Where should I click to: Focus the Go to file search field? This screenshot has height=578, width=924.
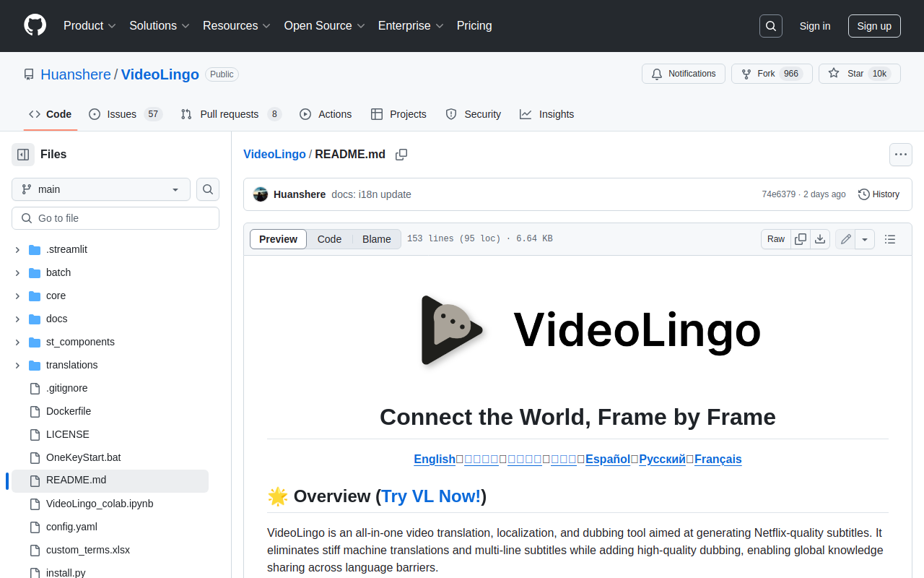click(x=115, y=218)
